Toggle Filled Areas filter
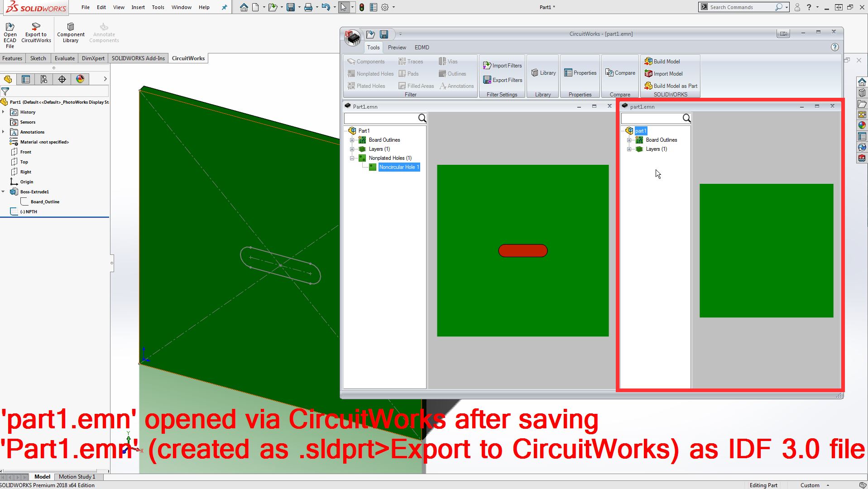The height and width of the screenshot is (489, 868). click(x=416, y=86)
